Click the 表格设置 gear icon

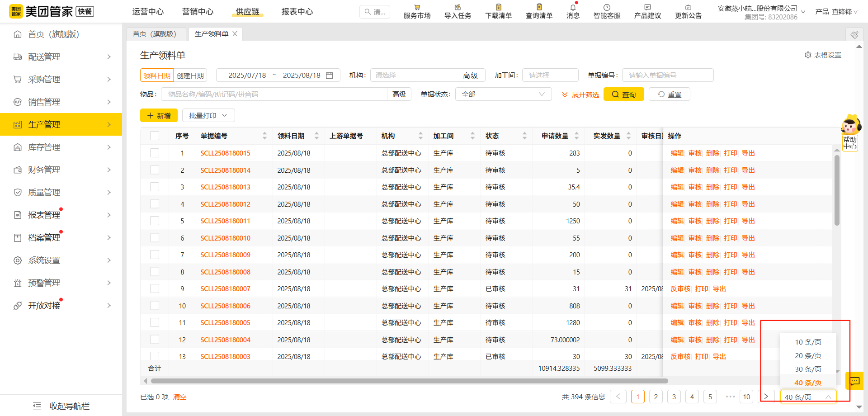[x=808, y=55]
